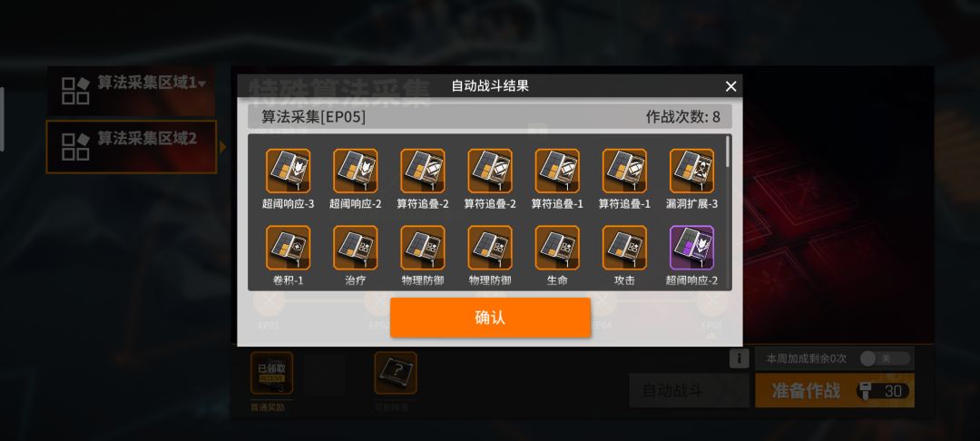The image size is (980, 441).
Task: Select the 算法采集区域2 tab
Action: 132,147
